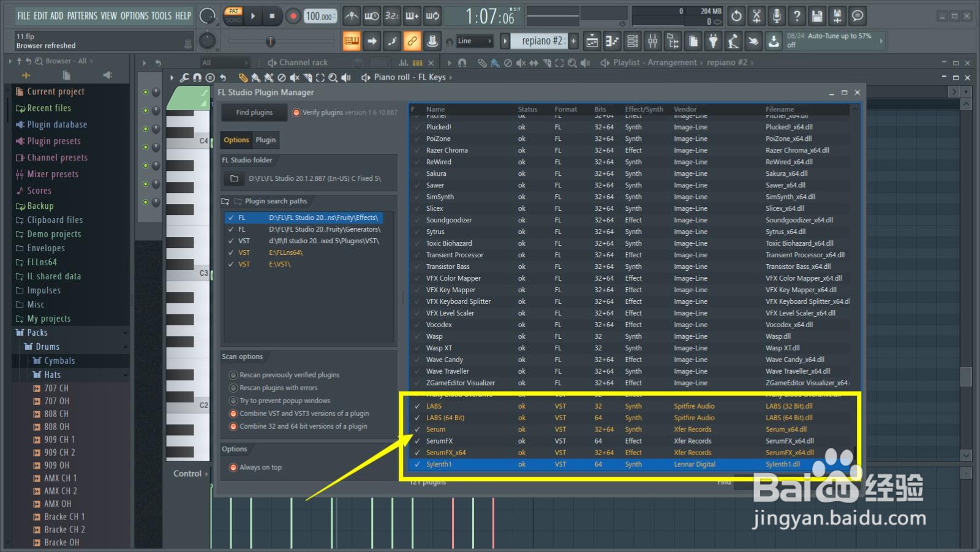Collapse the Hats folder in browser
980x552 pixels.
tap(52, 375)
